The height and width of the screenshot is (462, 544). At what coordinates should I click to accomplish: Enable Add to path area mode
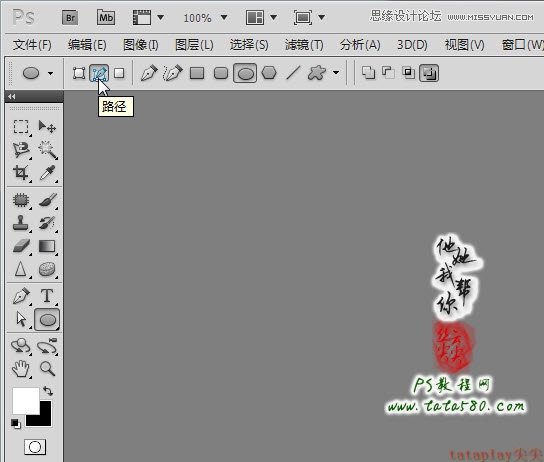tap(368, 73)
